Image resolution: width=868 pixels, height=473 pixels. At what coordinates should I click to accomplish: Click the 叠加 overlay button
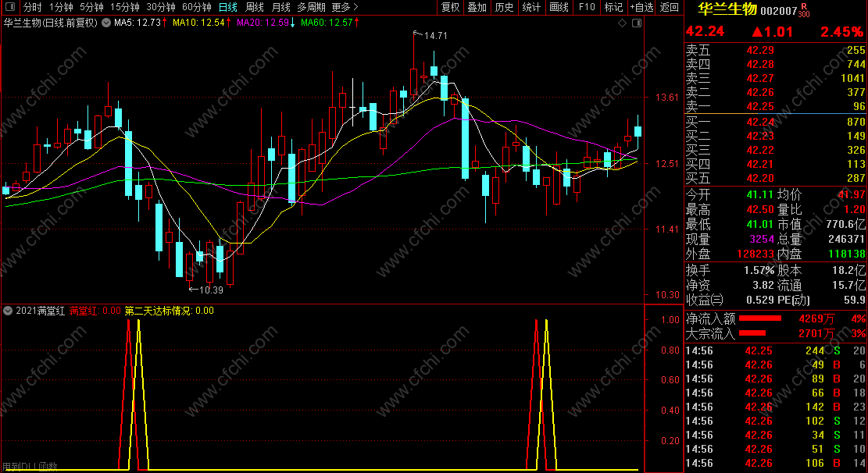pyautogui.click(x=477, y=7)
